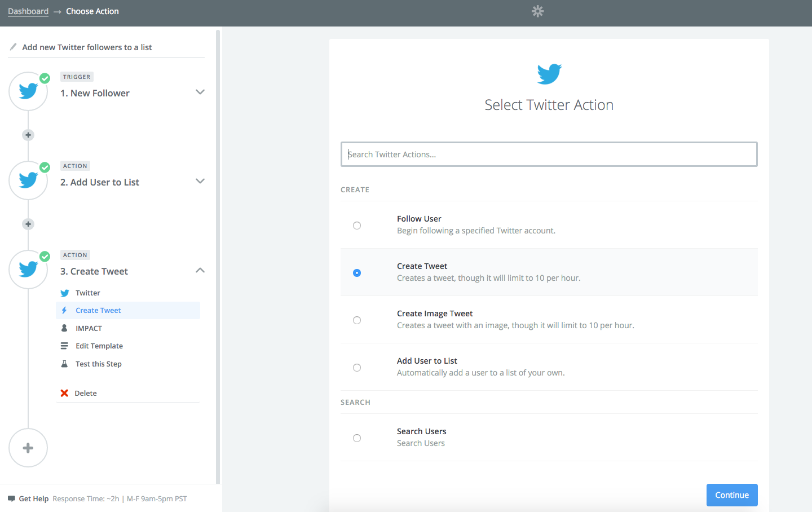Click the Continue button
The height and width of the screenshot is (512, 812).
(732, 495)
